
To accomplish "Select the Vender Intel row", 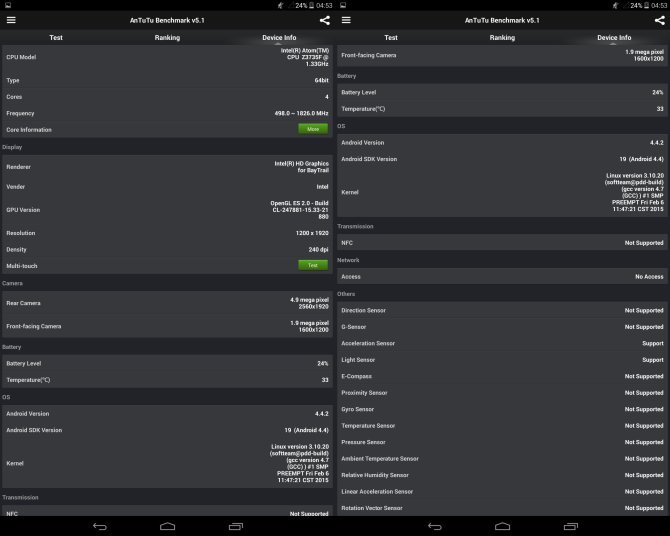I will (168, 187).
